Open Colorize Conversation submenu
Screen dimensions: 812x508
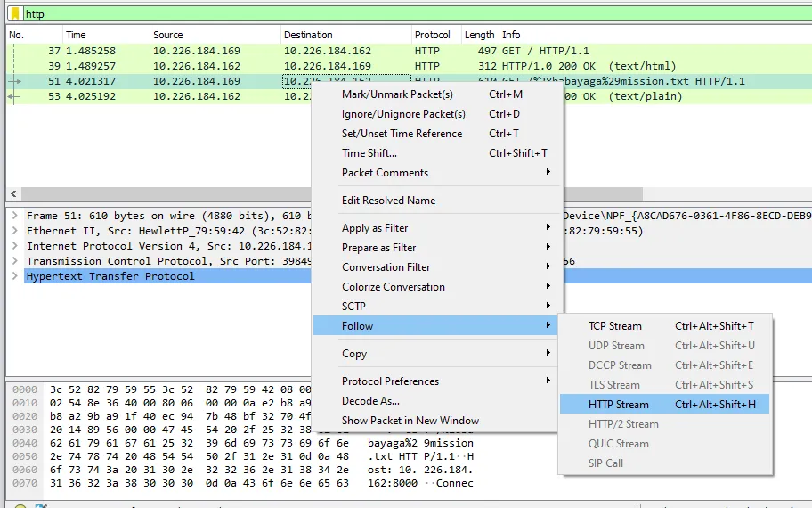coord(436,287)
